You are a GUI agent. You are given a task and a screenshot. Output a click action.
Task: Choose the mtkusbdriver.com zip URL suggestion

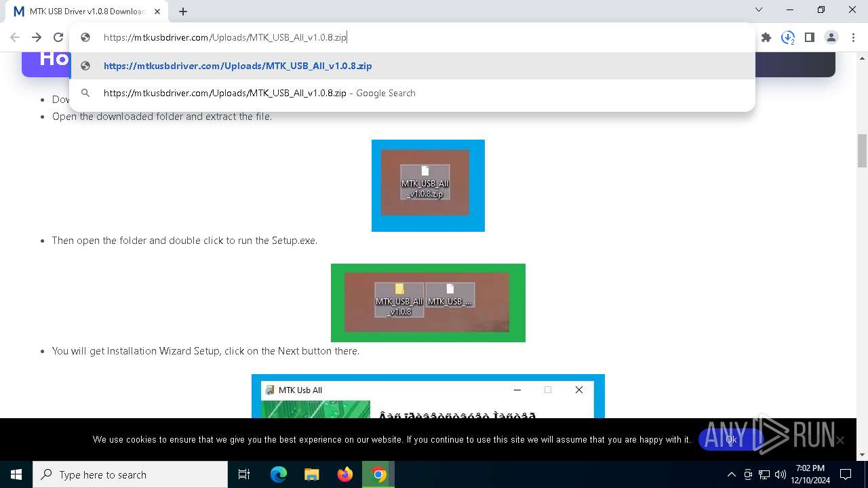click(412, 66)
